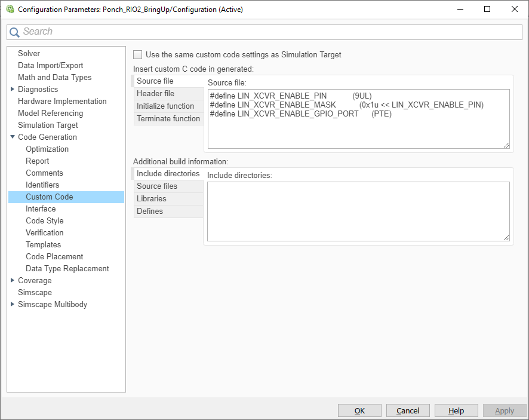Open the Data Type Replacement page
Image resolution: width=529 pixels, height=420 pixels.
[x=67, y=268]
